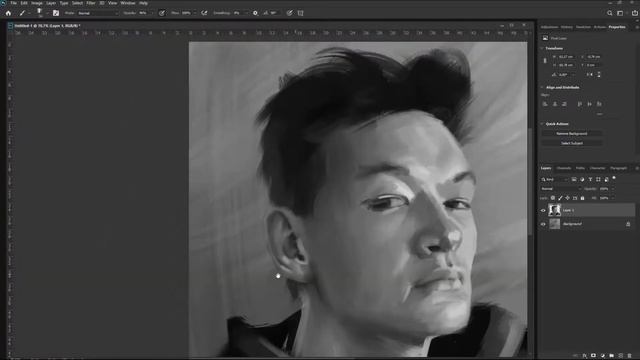Open the layer Opacity dropdown in Layers panel

(x=612, y=189)
